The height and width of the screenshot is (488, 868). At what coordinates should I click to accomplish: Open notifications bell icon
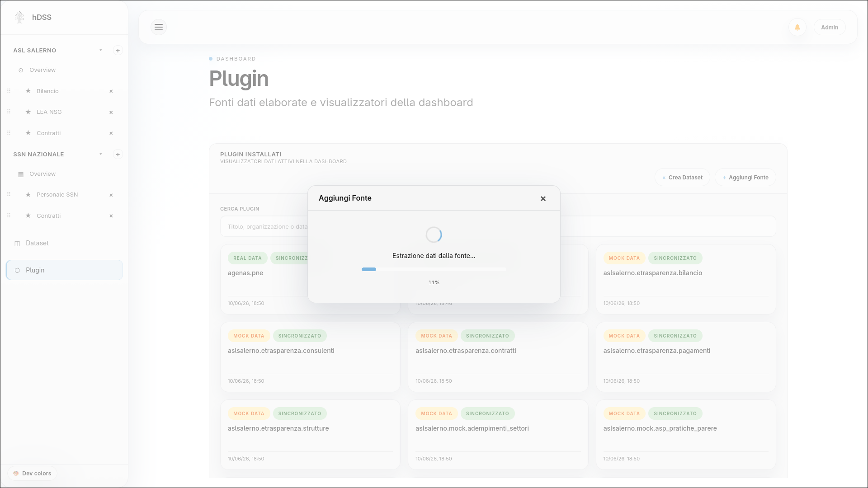pos(797,28)
